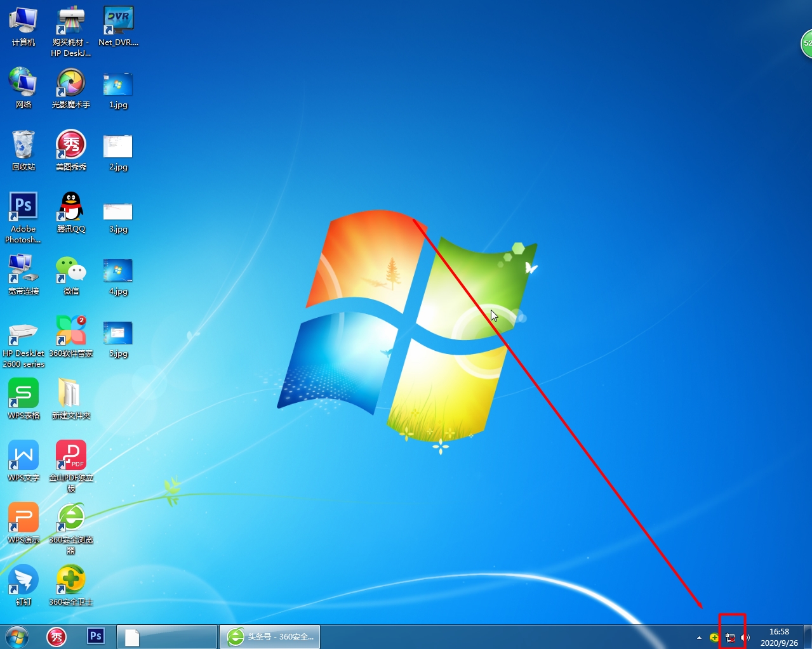Select the 微信 WeChat icon
812x649 pixels.
coord(71,275)
